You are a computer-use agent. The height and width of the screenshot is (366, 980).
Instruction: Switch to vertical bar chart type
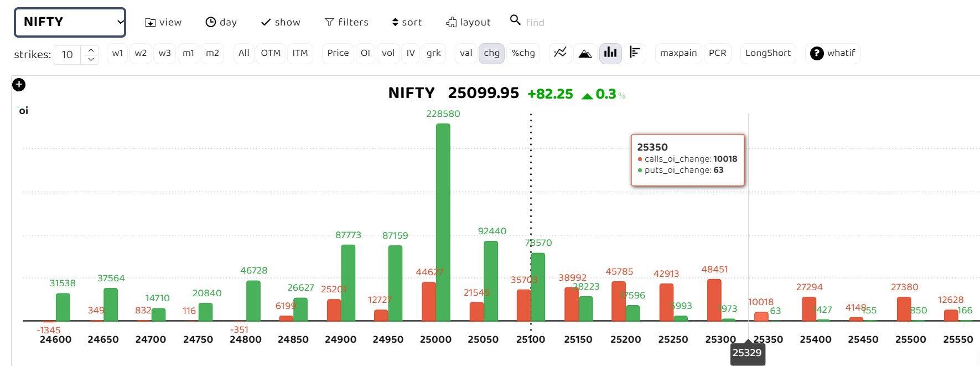(x=610, y=53)
